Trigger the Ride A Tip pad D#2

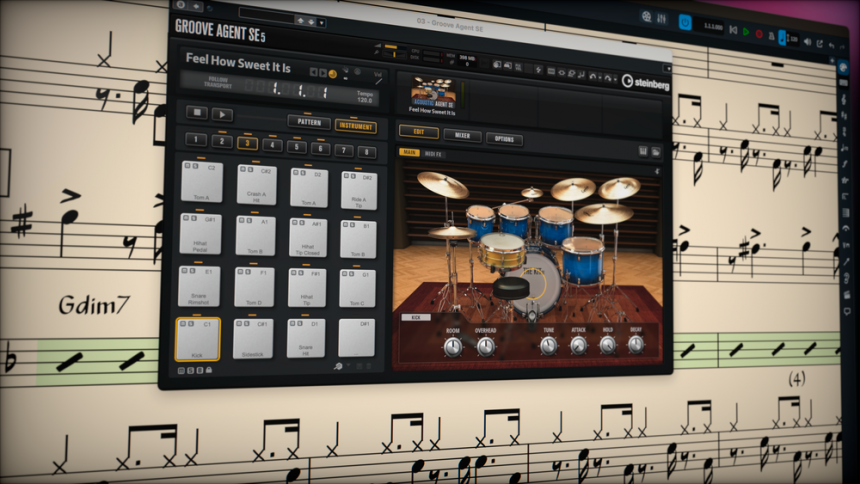(x=359, y=190)
